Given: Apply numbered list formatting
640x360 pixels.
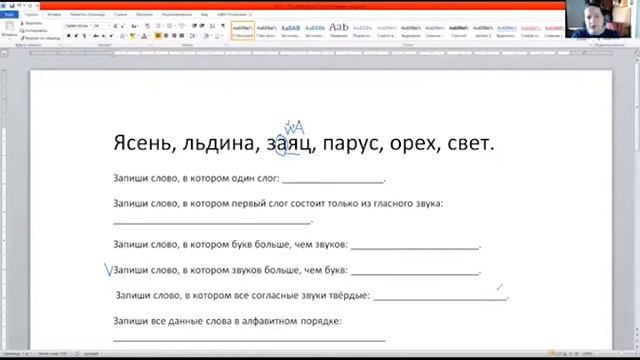Looking at the screenshot, I should pos(170,26).
